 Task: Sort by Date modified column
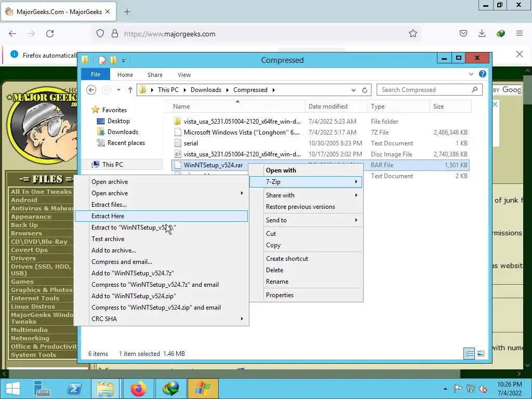point(336,106)
